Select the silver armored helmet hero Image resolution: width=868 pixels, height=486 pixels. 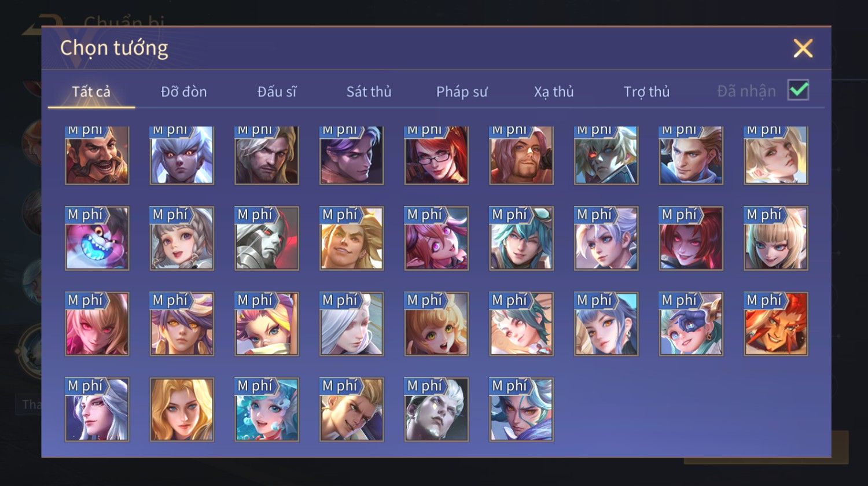click(267, 238)
